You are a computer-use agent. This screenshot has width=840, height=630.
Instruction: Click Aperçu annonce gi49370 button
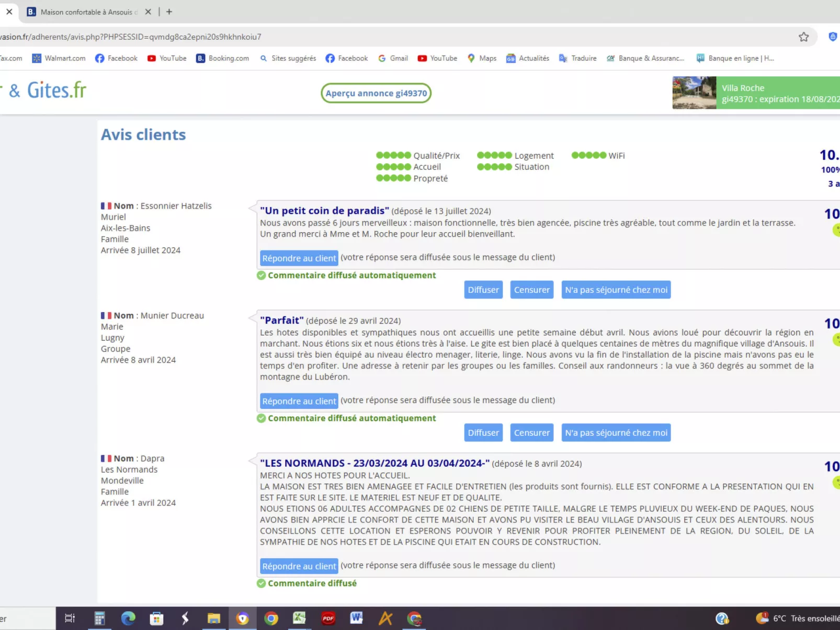(x=376, y=93)
